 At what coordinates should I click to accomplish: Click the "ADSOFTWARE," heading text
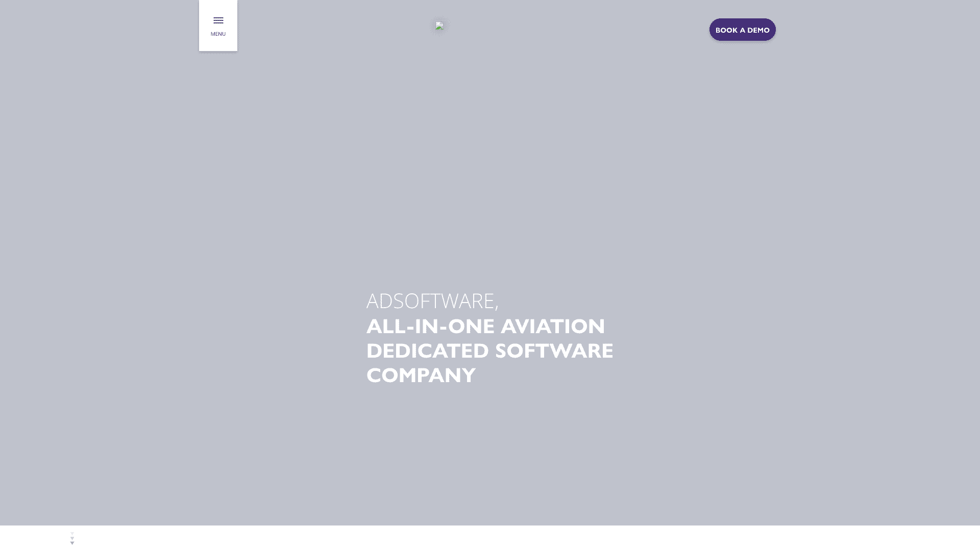tap(432, 301)
